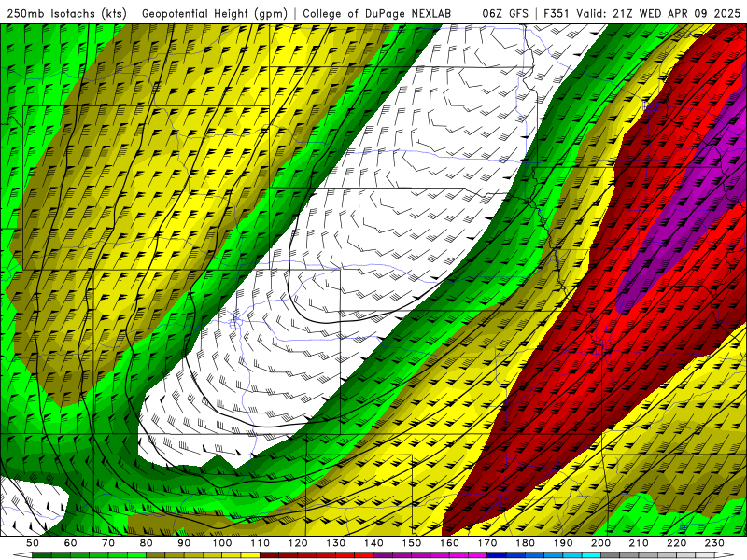747x560 pixels.
Task: Click the '160' legend value
Action: (x=449, y=543)
